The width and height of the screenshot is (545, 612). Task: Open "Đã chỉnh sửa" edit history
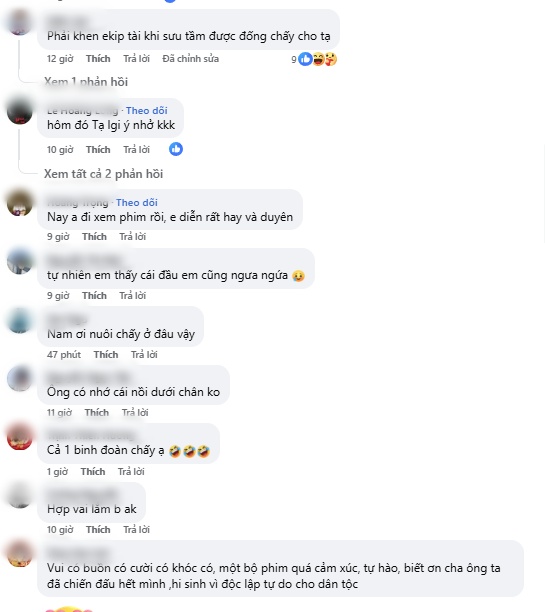coord(191,59)
